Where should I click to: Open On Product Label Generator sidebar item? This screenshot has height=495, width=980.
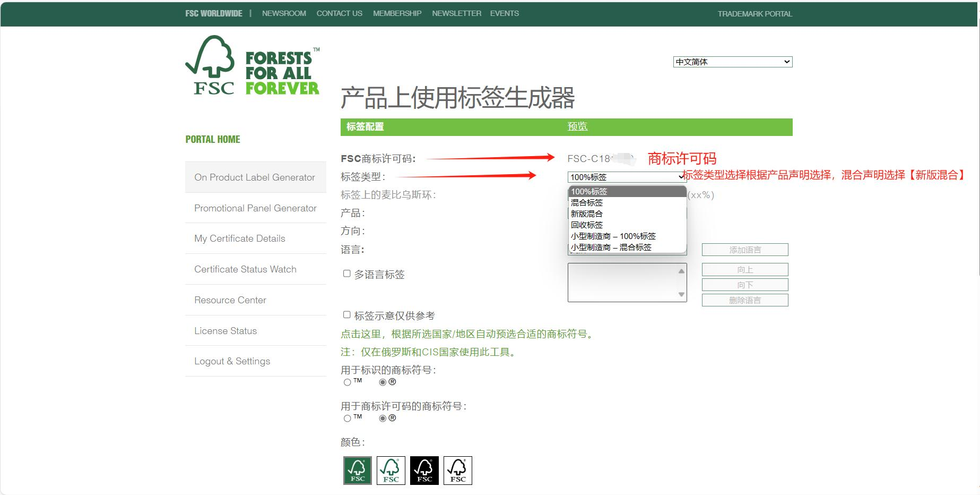coord(256,177)
